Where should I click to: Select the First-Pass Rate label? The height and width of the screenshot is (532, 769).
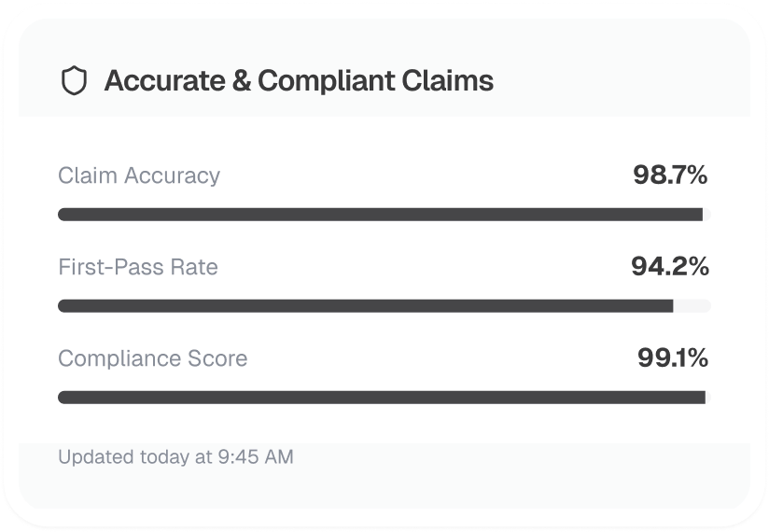click(138, 267)
